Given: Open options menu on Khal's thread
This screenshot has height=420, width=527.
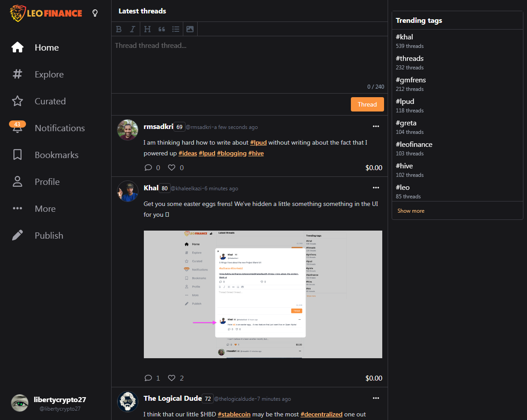Looking at the screenshot, I should point(376,188).
